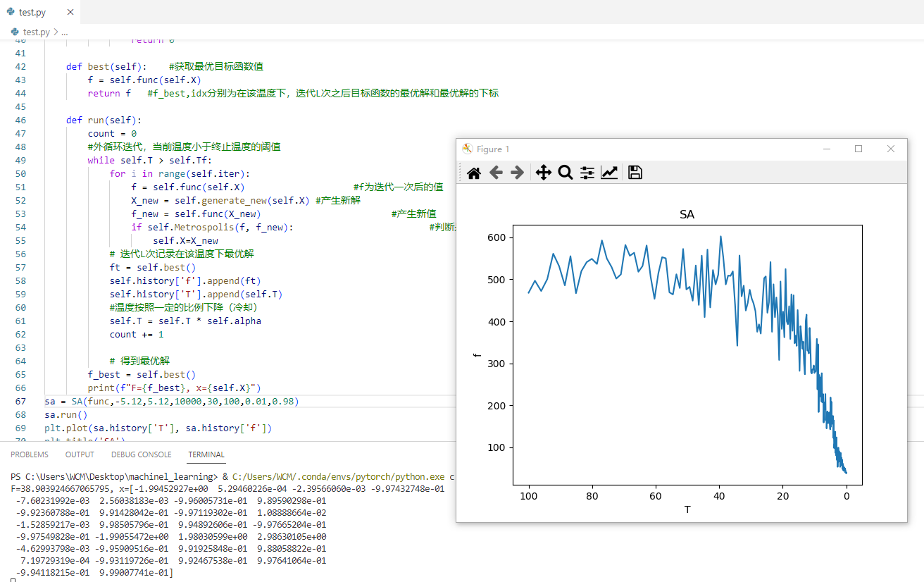Go back to the previous plot view
The height and width of the screenshot is (582, 924).
pos(496,172)
